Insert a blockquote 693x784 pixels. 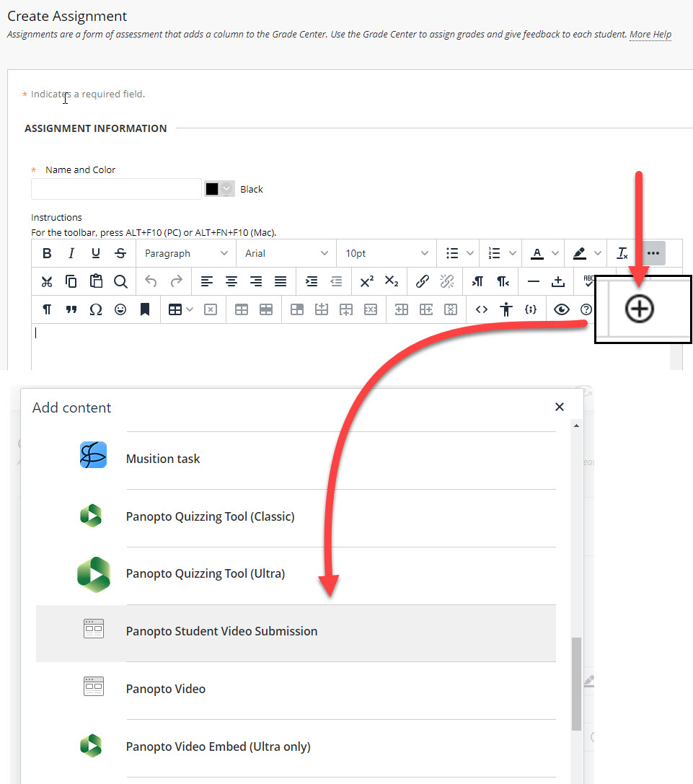[71, 309]
